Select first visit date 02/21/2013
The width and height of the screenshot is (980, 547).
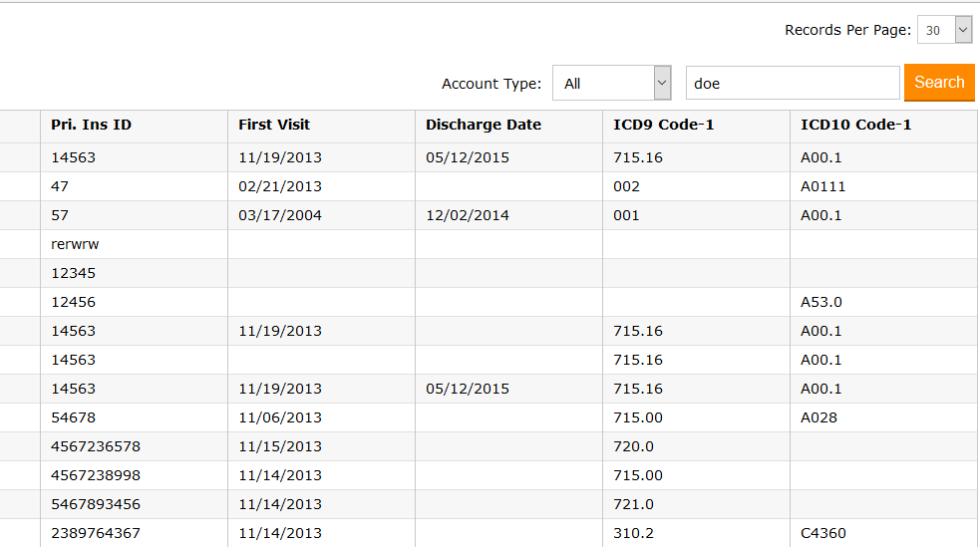(x=280, y=186)
